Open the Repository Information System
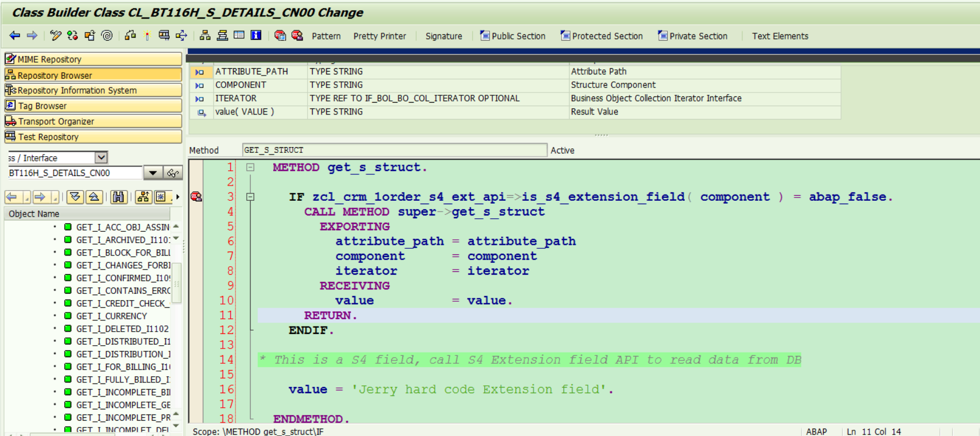Viewport: 980px width, 436px height. tap(93, 90)
